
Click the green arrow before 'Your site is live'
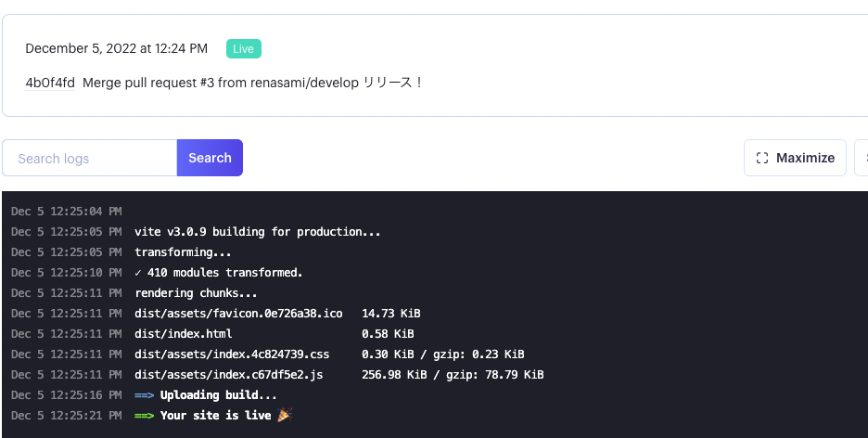tap(144, 416)
